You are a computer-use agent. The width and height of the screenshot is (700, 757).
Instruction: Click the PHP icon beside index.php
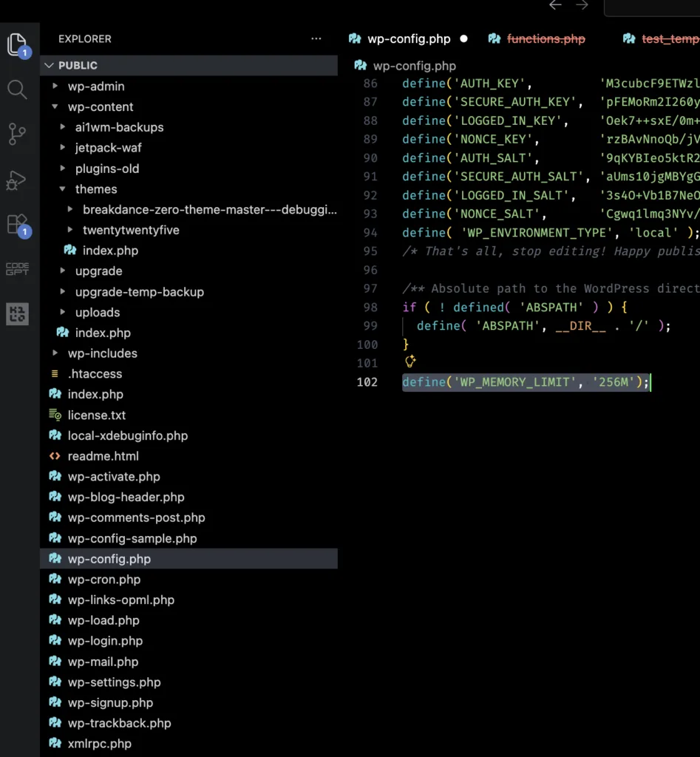(x=55, y=394)
